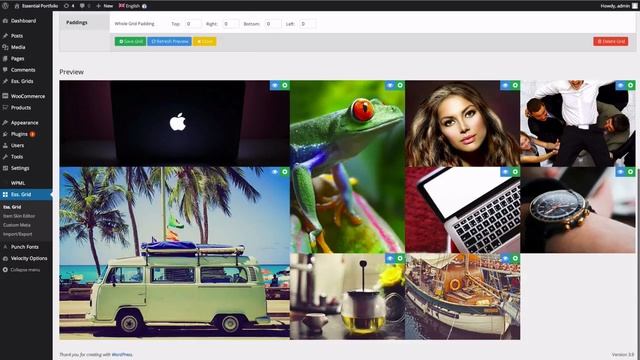
Task: Open settings on the beach van item
Action: click(x=285, y=172)
